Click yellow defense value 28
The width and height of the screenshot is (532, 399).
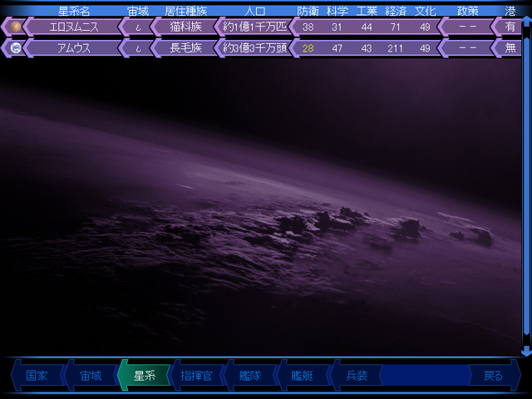[x=308, y=48]
